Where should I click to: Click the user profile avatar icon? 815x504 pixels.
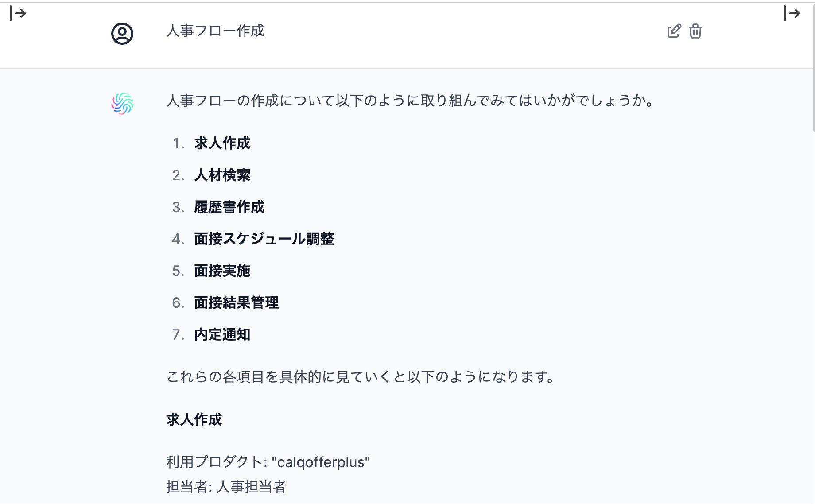(x=122, y=34)
